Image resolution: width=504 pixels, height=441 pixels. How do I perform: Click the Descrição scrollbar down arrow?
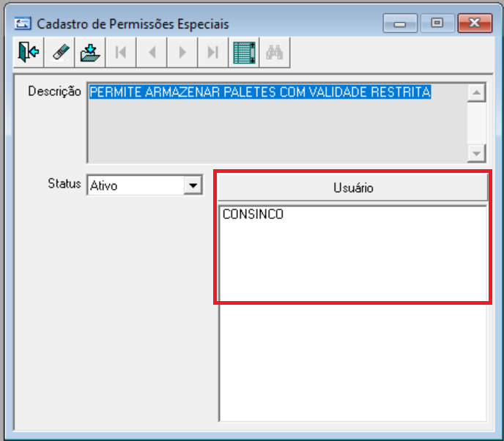point(476,153)
